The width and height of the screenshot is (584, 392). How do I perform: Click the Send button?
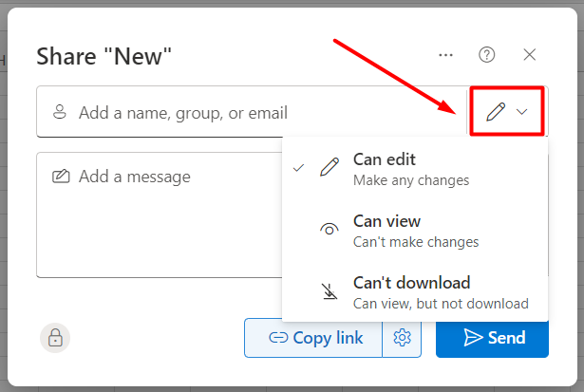point(492,339)
